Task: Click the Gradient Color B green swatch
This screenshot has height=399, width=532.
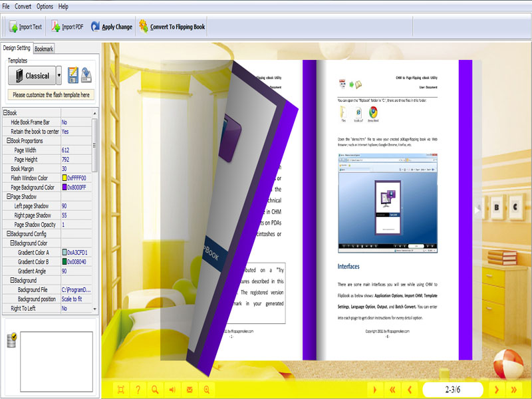Action: [x=65, y=261]
